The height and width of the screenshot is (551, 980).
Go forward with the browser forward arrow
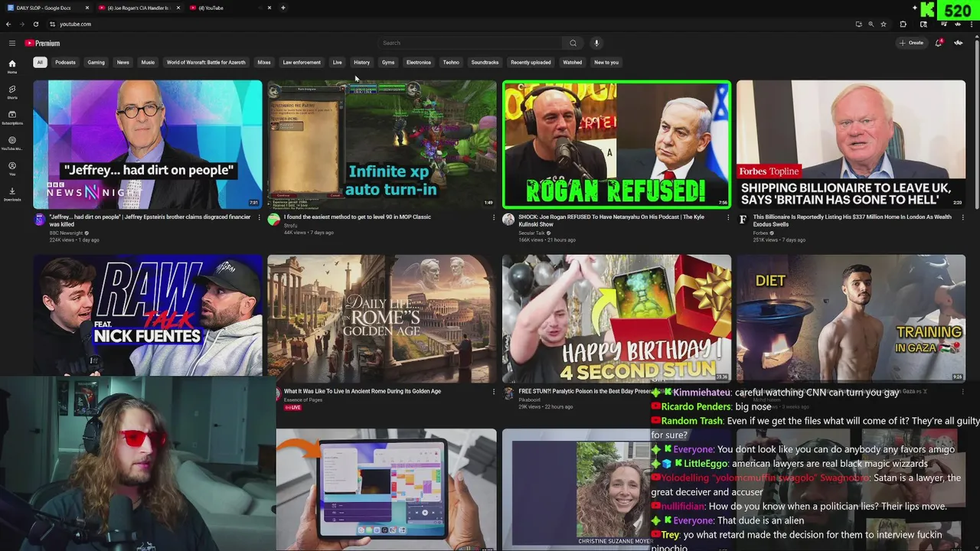tap(22, 24)
